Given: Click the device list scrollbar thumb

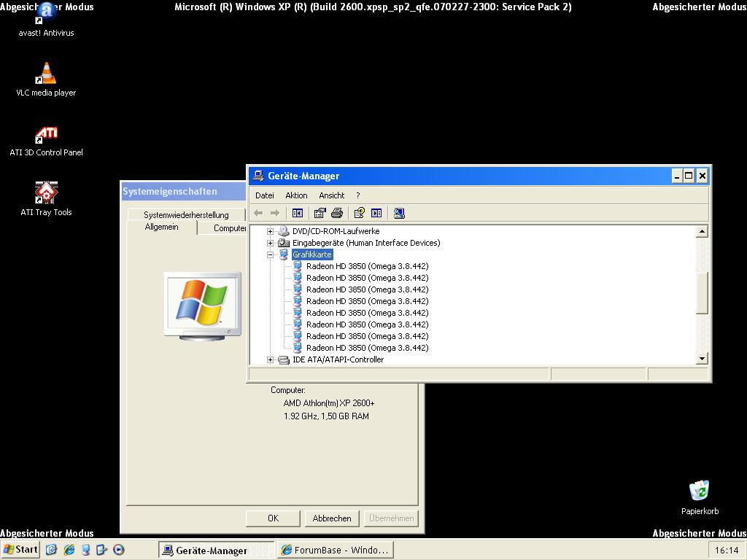Looking at the screenshot, I should (x=702, y=293).
